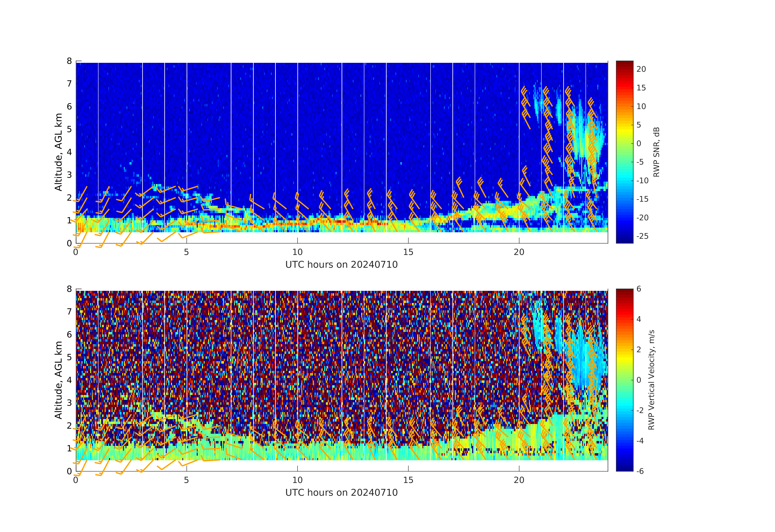Viewport: 775px width, 532px height.
Task: Click x-axis tick 5 under bottom plot
Action: pos(186,480)
